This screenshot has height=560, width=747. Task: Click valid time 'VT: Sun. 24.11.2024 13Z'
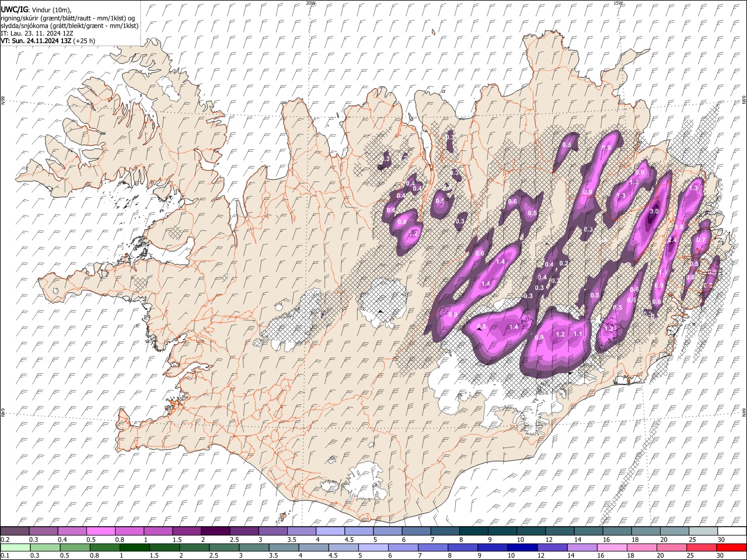click(36, 41)
